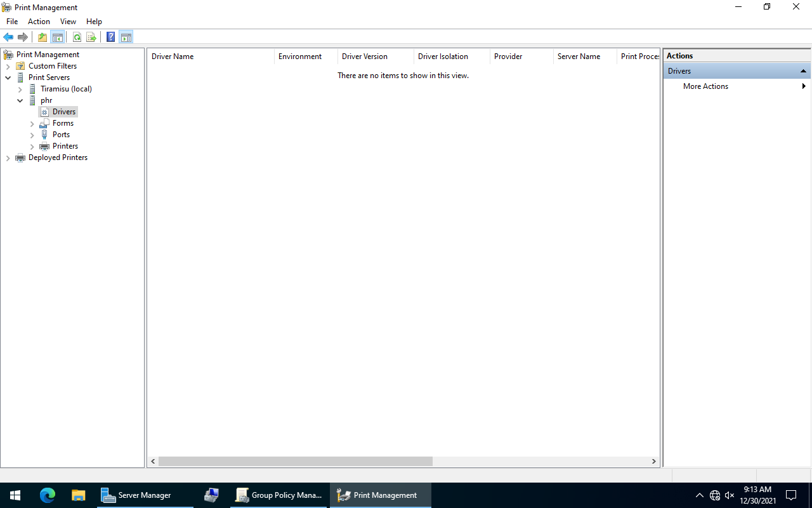This screenshot has height=508, width=812.
Task: Collapse the Drivers section in Actions pane
Action: [803, 71]
